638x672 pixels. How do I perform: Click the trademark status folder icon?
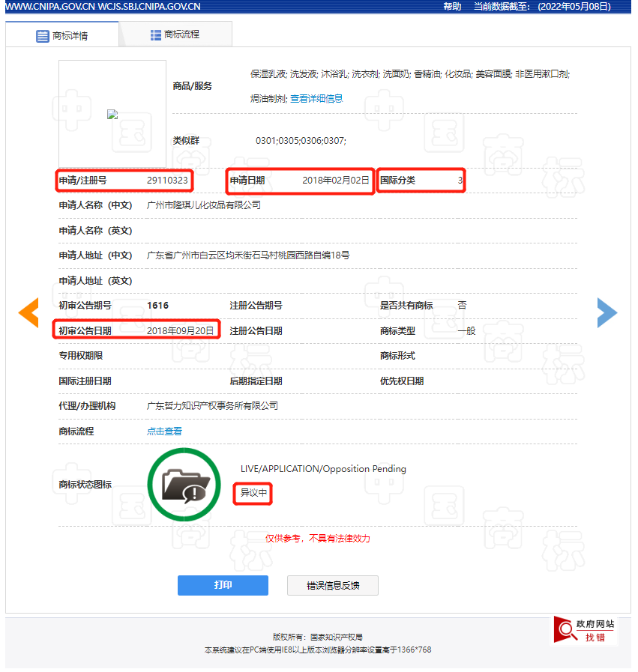[184, 485]
